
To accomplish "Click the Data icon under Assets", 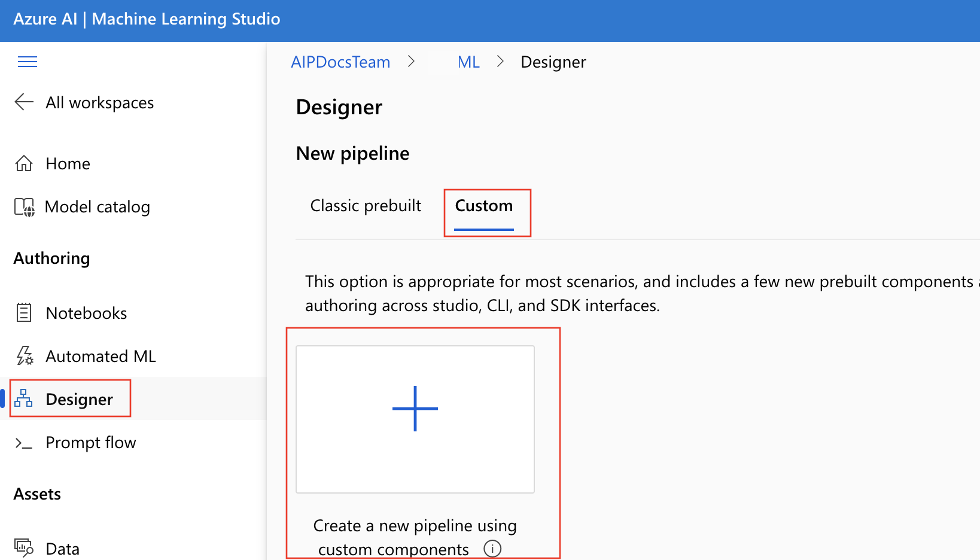I will (24, 547).
